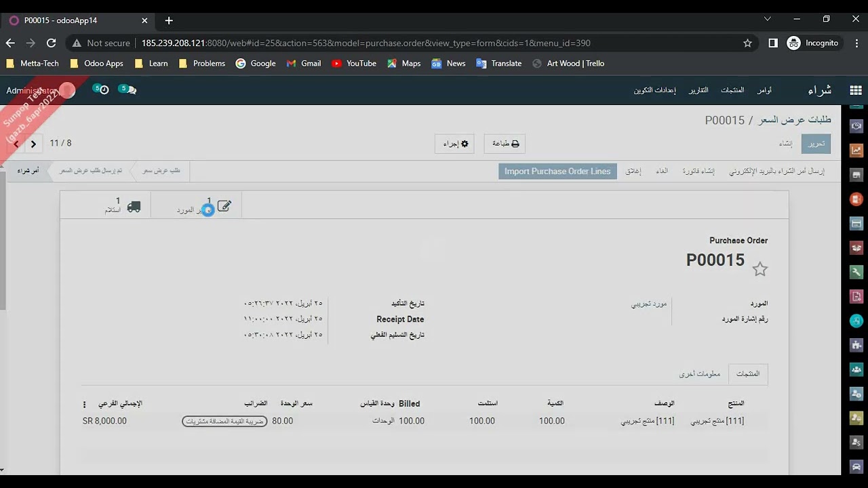This screenshot has height=488, width=868.
Task: Open the teal circle app in sidebar
Action: (x=856, y=321)
